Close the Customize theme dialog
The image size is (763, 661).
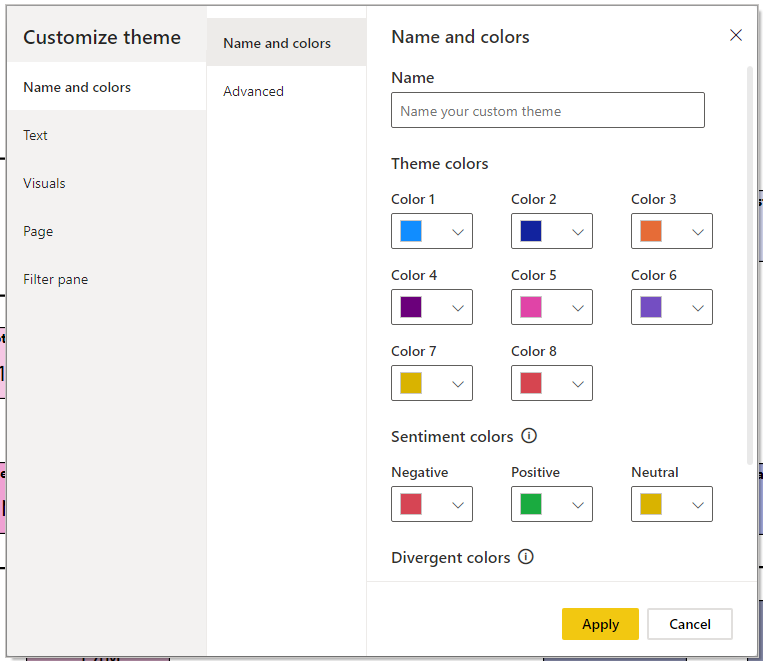tap(736, 35)
